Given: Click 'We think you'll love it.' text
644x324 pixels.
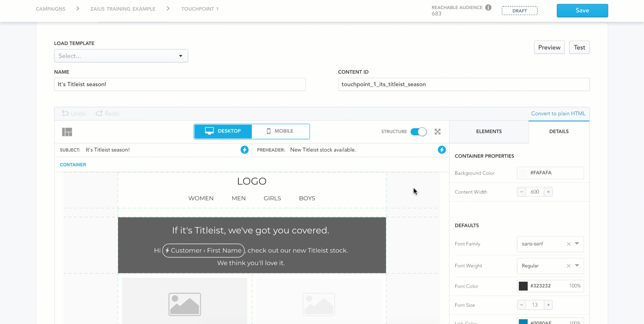Looking at the screenshot, I should pyautogui.click(x=251, y=263).
